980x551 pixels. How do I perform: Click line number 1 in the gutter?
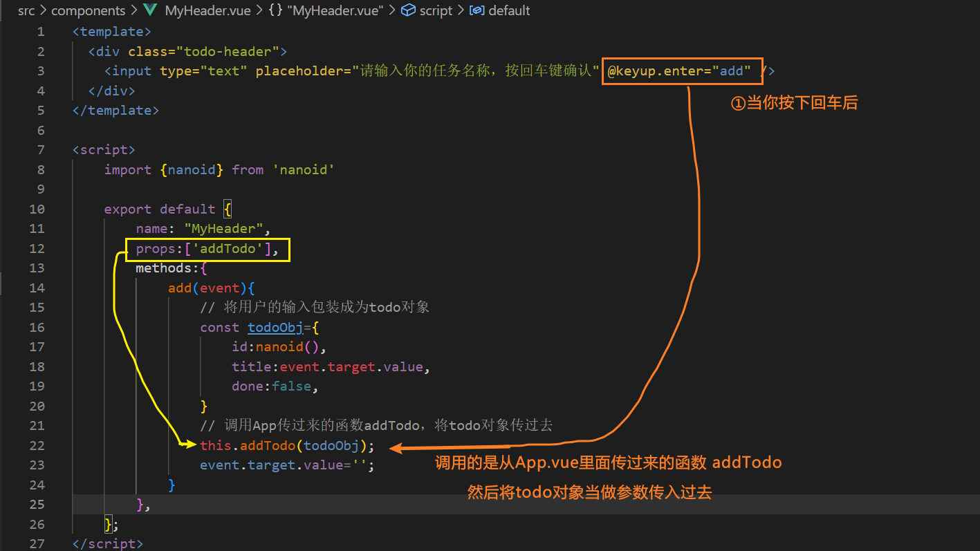(41, 32)
